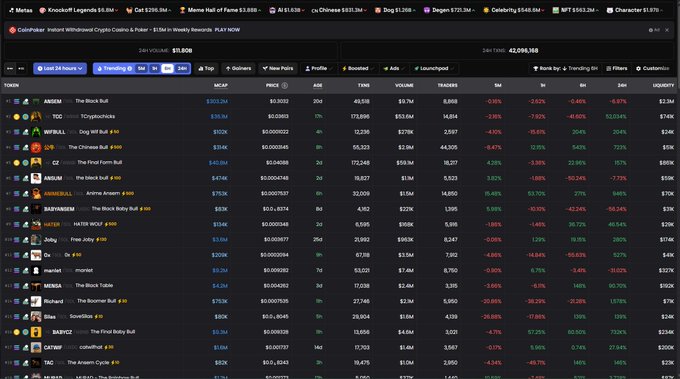
Task: Click the CoinPoker logo icon
Action: [12, 30]
